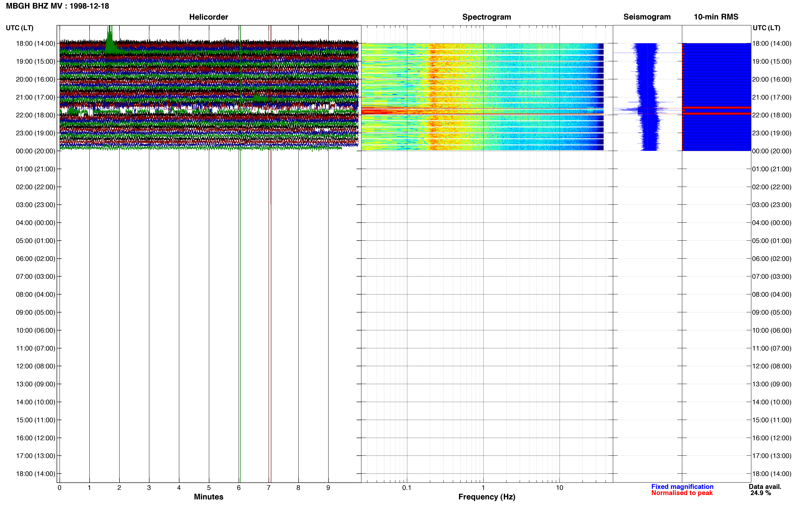The height and width of the screenshot is (508, 812).
Task: Click the 'Data avail.' label
Action: point(765,487)
